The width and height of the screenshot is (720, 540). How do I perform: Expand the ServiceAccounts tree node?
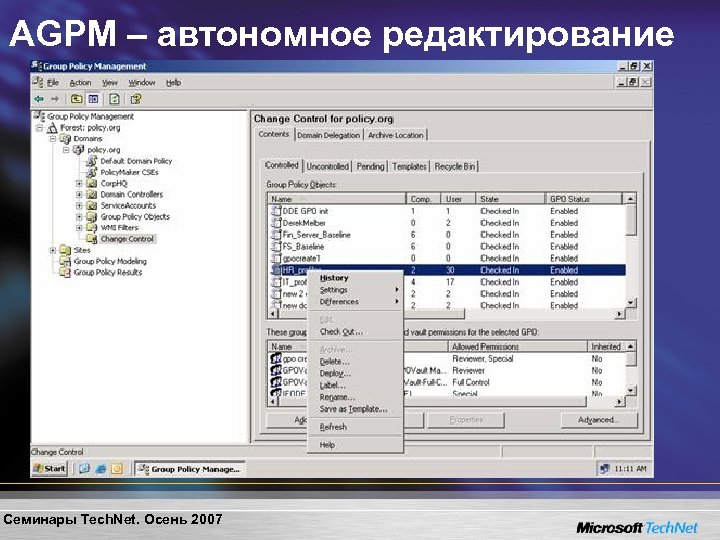79,206
